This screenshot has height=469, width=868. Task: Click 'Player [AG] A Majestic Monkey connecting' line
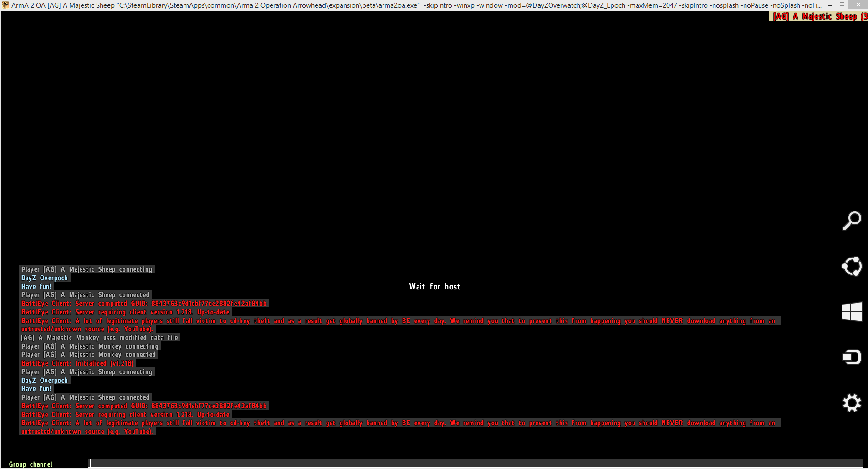click(x=90, y=346)
